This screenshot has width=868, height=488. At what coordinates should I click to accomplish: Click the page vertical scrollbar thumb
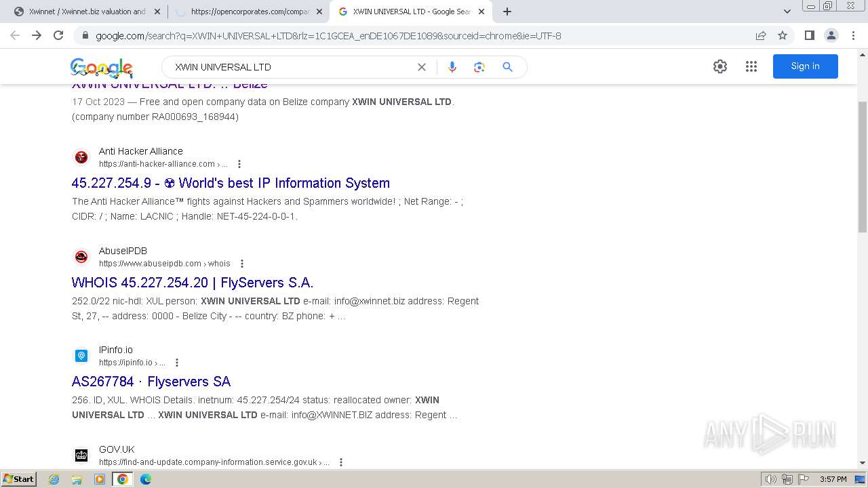[x=863, y=167]
